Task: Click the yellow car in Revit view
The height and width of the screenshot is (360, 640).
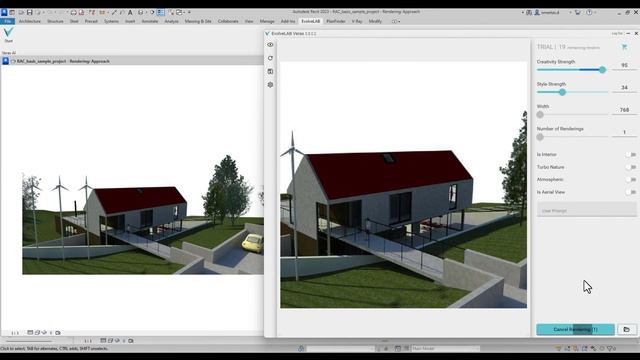Action: pos(253,243)
